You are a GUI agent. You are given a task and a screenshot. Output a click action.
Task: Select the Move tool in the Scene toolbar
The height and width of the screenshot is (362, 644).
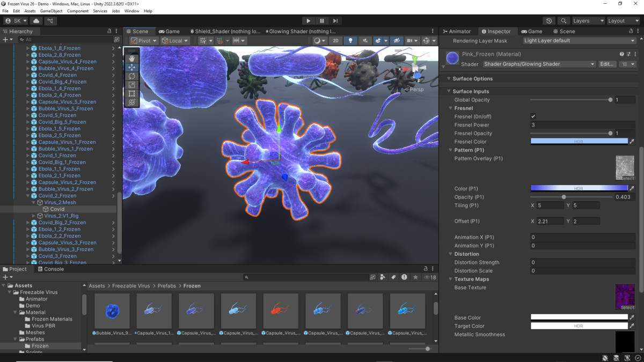pyautogui.click(x=131, y=67)
